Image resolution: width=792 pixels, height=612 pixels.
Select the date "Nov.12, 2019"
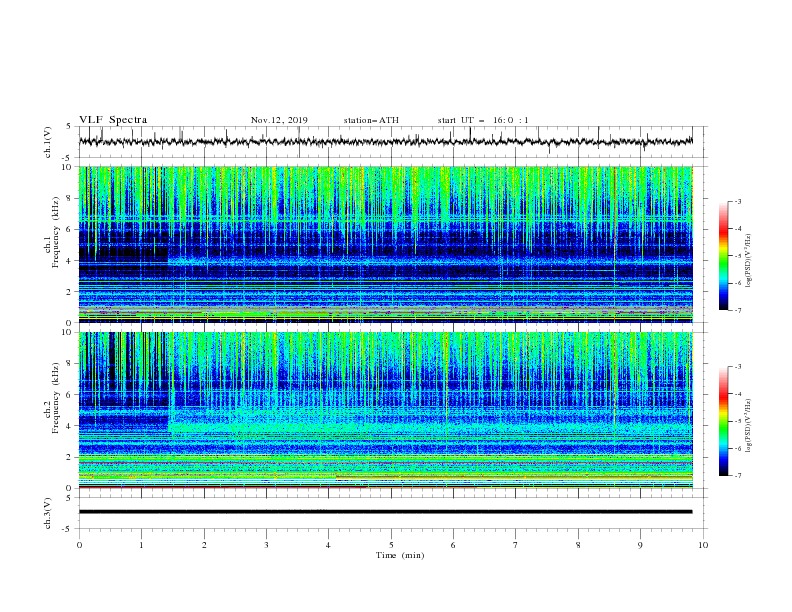coord(279,120)
